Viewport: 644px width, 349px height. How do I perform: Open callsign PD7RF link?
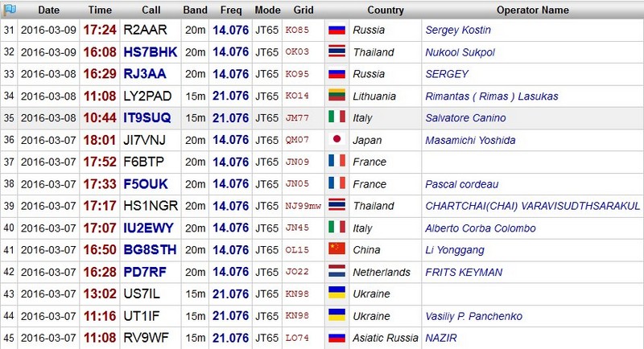click(145, 272)
